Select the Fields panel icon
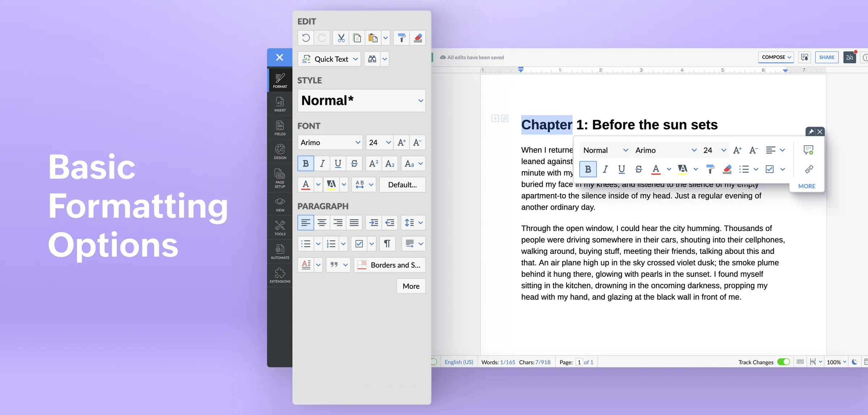This screenshot has height=415, width=868. pyautogui.click(x=280, y=128)
